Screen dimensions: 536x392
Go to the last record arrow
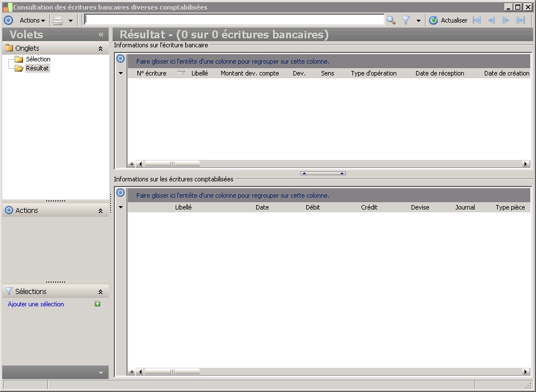click(521, 20)
